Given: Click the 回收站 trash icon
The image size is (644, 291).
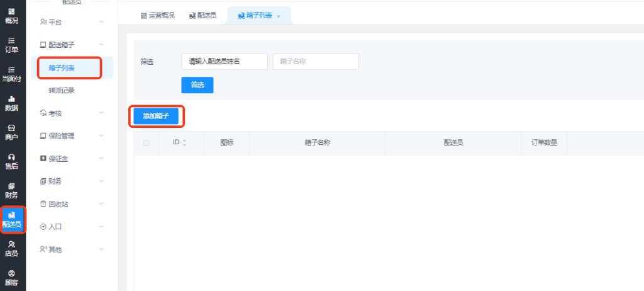Looking at the screenshot, I should coord(43,203).
